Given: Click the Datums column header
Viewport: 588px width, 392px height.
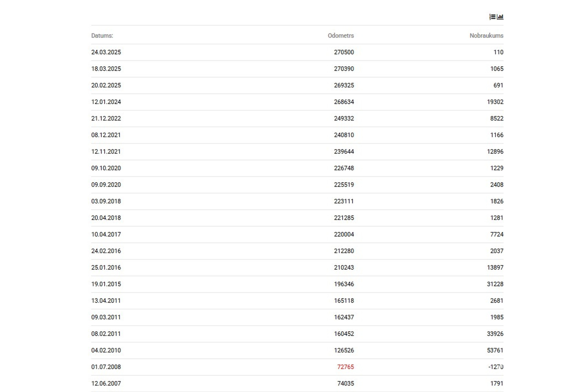Looking at the screenshot, I should tap(102, 35).
